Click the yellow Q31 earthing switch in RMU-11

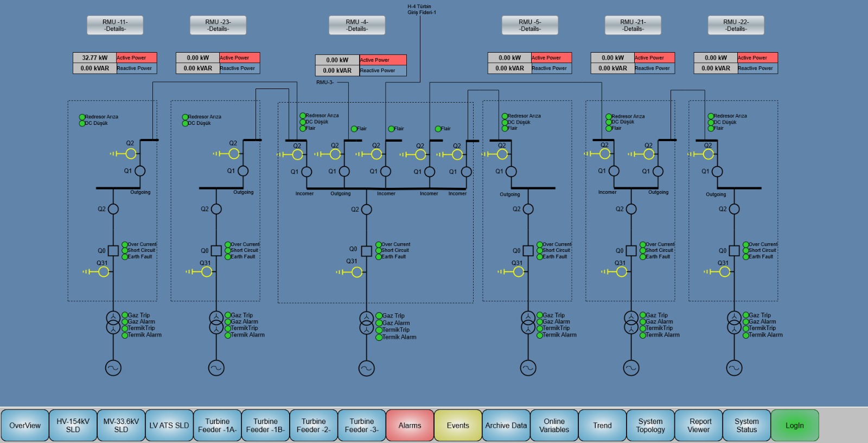(x=104, y=271)
